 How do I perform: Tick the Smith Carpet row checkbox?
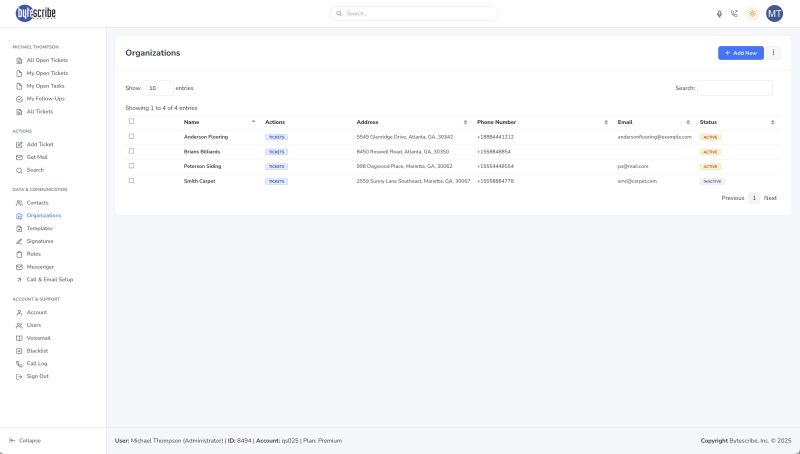coord(131,181)
